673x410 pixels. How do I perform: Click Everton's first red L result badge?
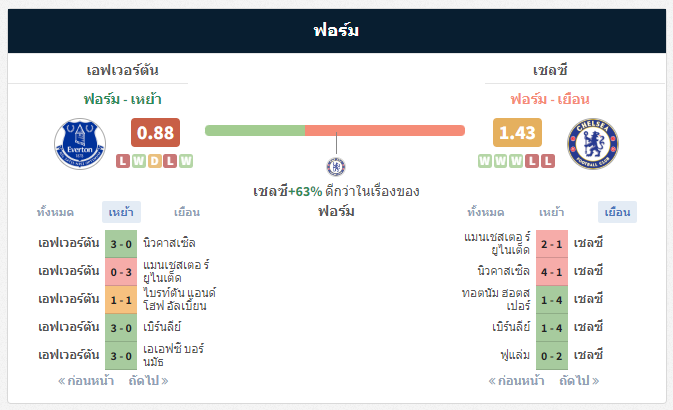tap(123, 161)
